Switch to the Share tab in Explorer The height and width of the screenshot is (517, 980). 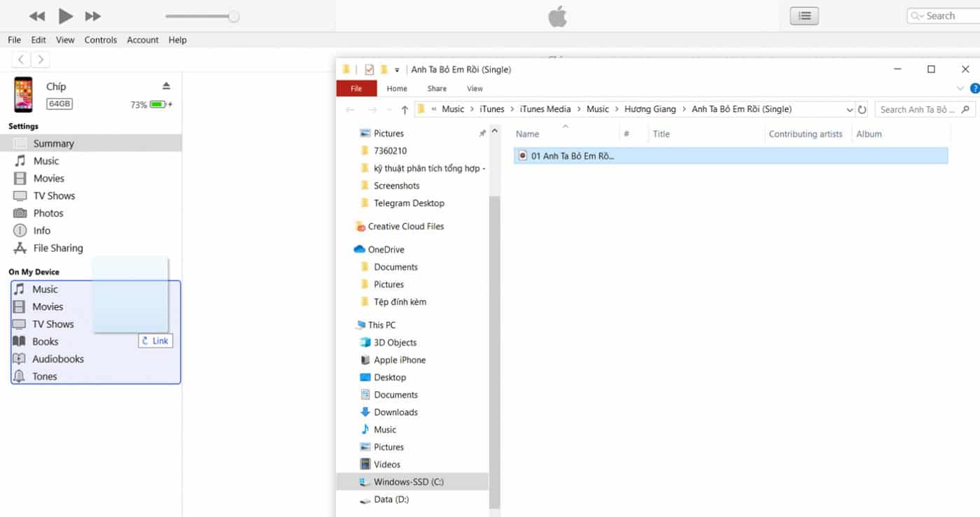point(436,88)
